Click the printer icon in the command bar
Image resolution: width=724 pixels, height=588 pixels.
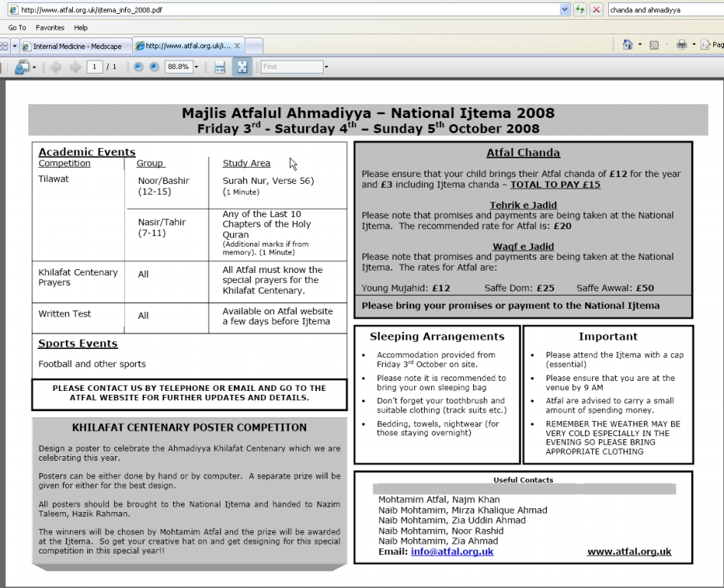pos(681,45)
